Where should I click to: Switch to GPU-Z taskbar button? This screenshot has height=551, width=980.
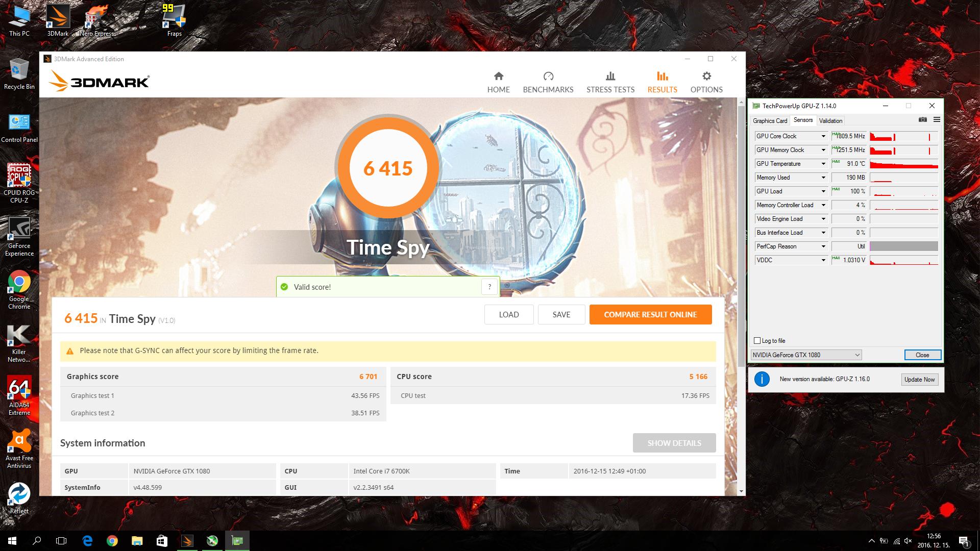click(x=237, y=541)
